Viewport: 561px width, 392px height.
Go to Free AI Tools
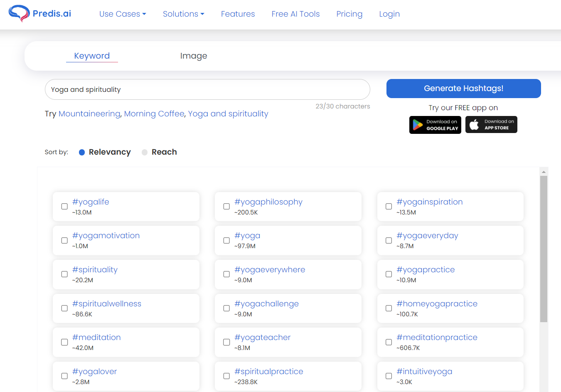coord(295,14)
